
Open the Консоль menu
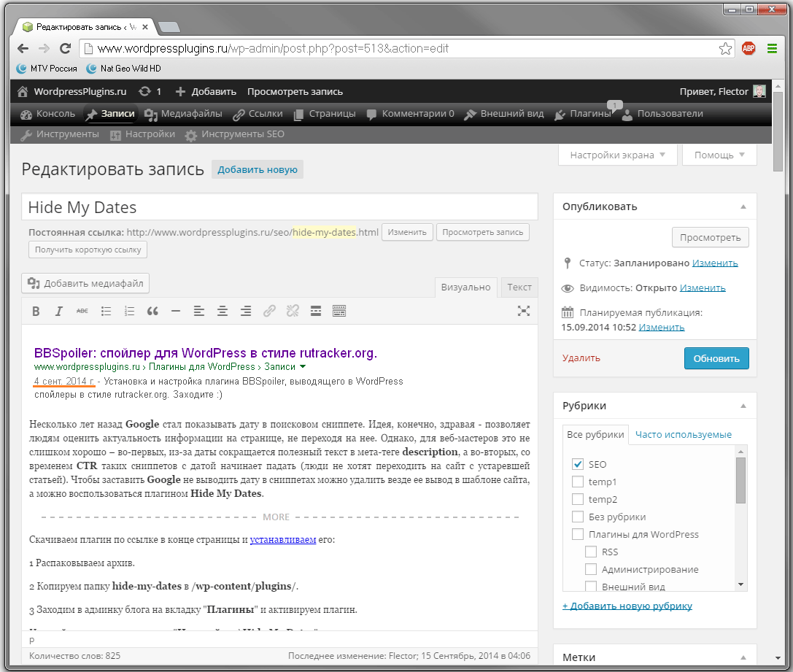(x=47, y=114)
